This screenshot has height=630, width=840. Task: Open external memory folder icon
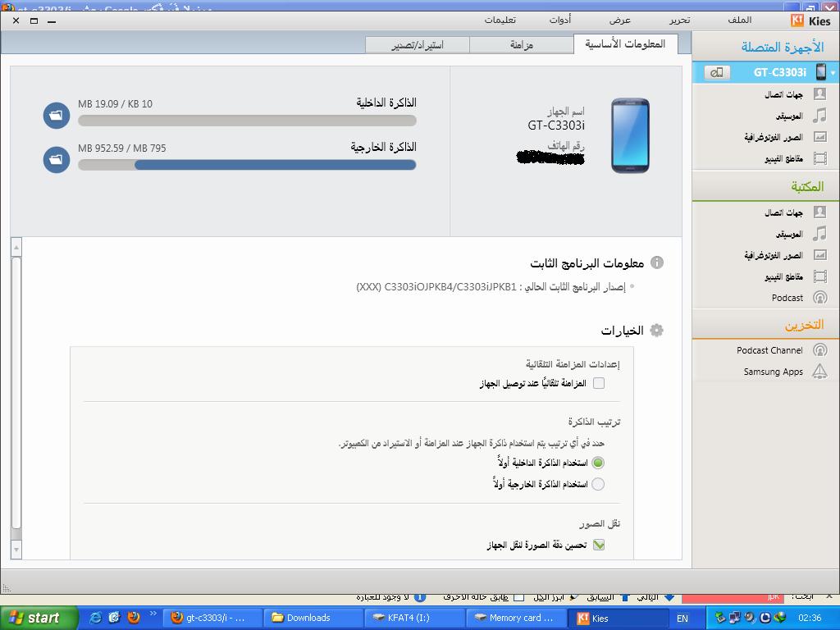pos(57,160)
